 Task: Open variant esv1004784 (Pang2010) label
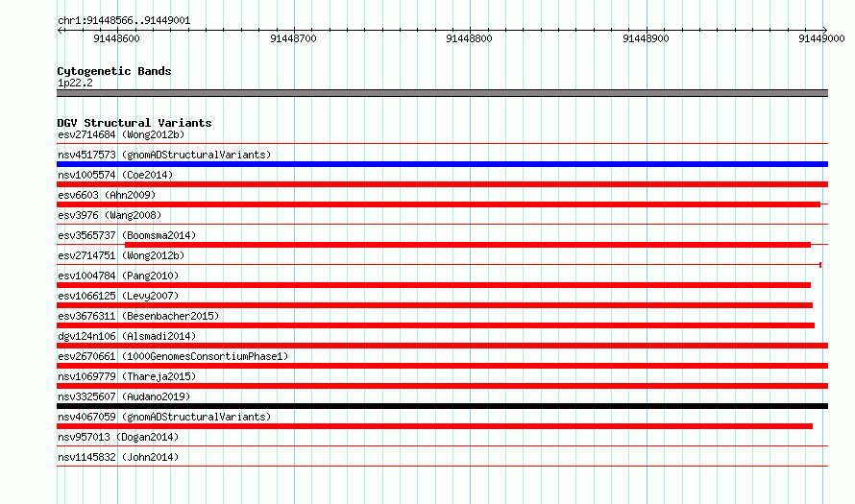pos(118,276)
